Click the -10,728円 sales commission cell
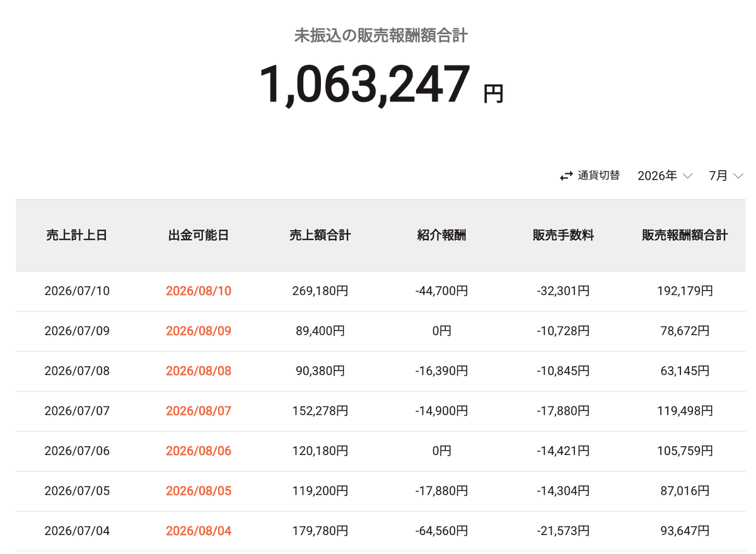756x554 pixels. point(563,331)
